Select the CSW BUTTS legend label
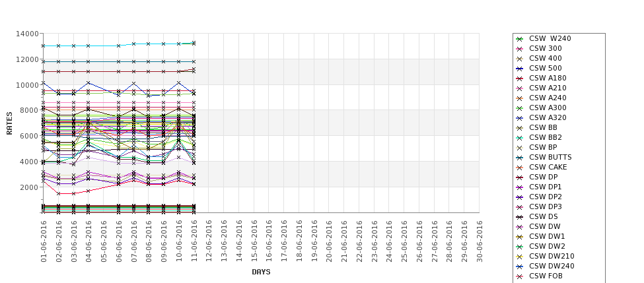The height and width of the screenshot is (283, 644). 550,157
